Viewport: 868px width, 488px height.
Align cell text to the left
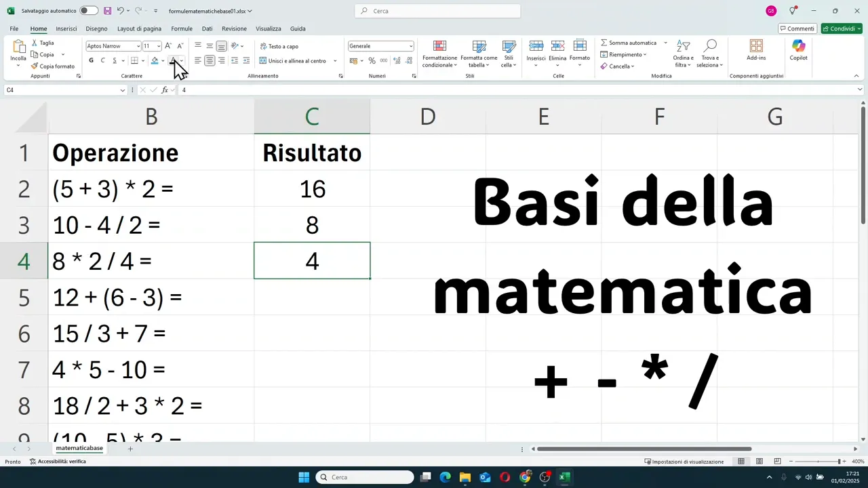(198, 60)
